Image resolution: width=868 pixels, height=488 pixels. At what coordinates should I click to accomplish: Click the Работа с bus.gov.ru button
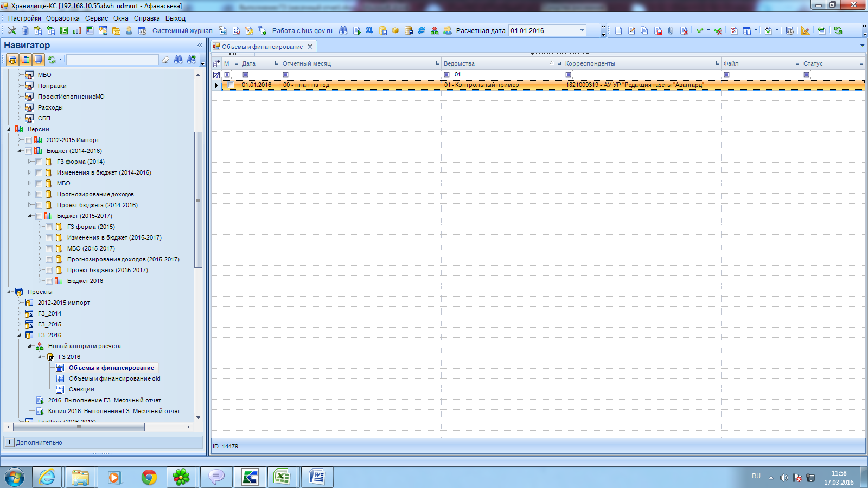point(302,31)
